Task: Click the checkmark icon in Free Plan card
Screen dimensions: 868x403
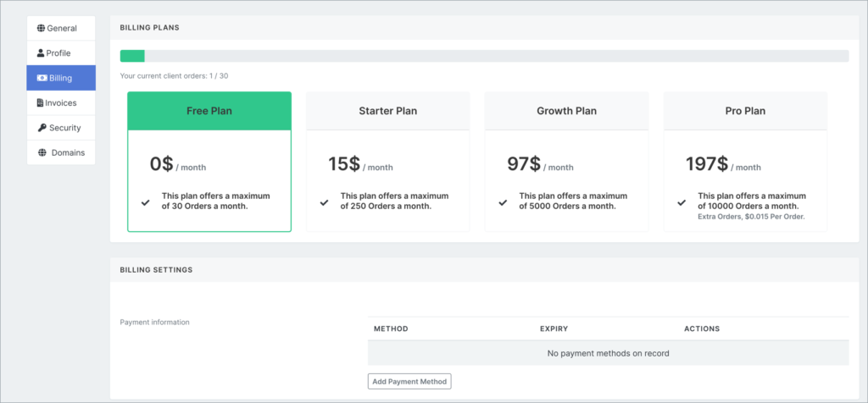Action: coord(146,202)
